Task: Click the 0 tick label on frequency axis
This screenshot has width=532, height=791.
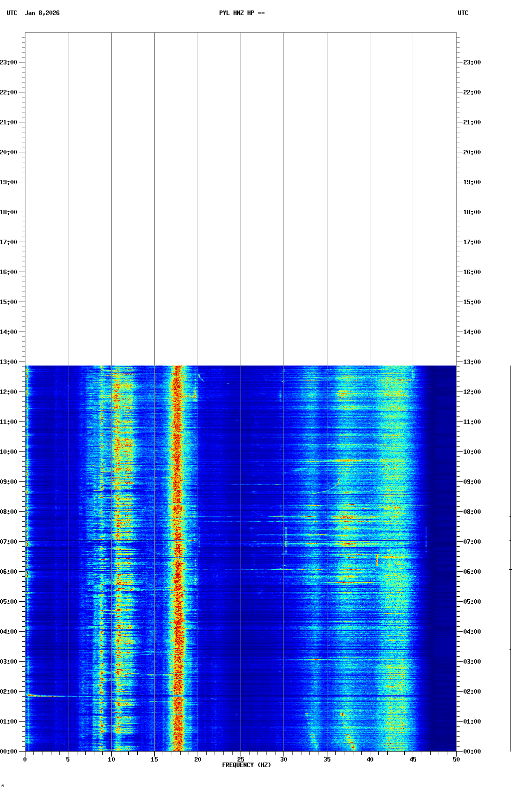Action: [25, 760]
